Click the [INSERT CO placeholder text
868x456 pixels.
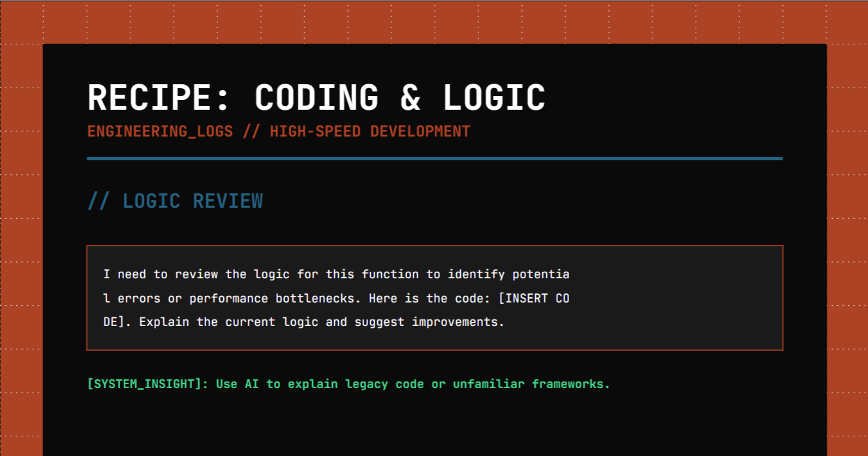point(533,299)
